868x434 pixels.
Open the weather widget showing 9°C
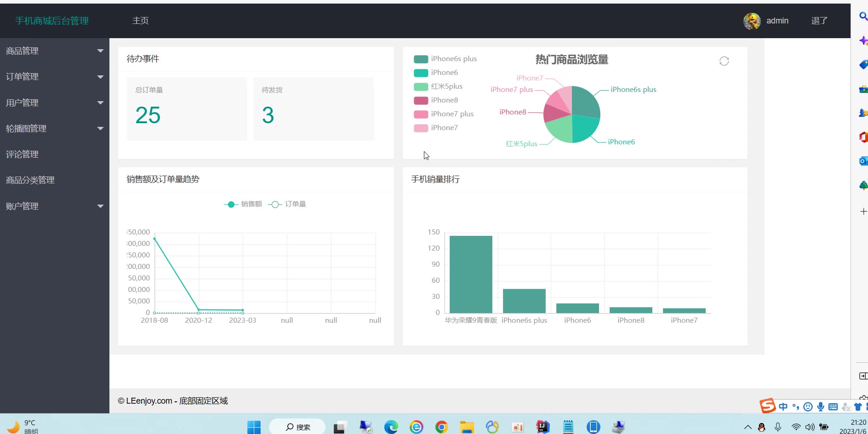point(23,427)
